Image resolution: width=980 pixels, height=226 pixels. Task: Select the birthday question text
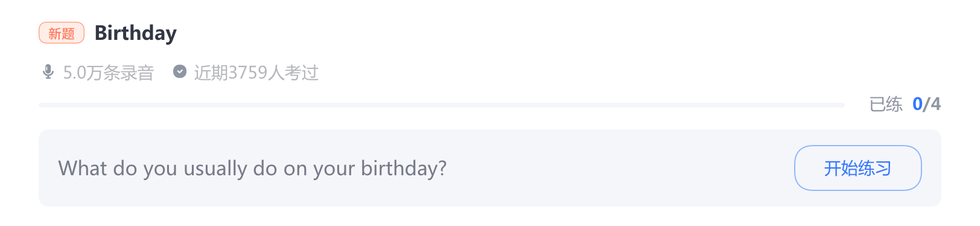pyautogui.click(x=252, y=169)
